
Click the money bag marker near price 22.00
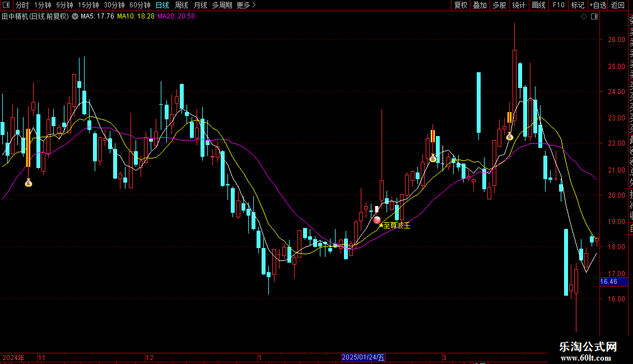click(509, 137)
